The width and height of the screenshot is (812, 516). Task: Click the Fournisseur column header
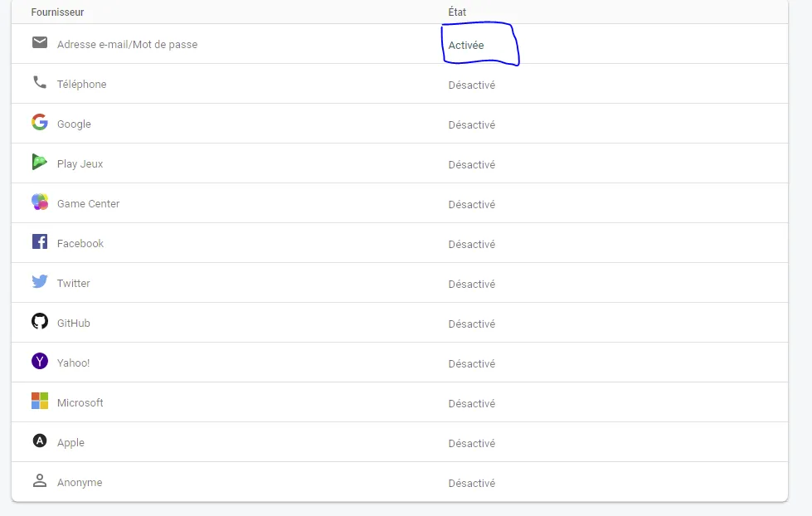pos(57,12)
